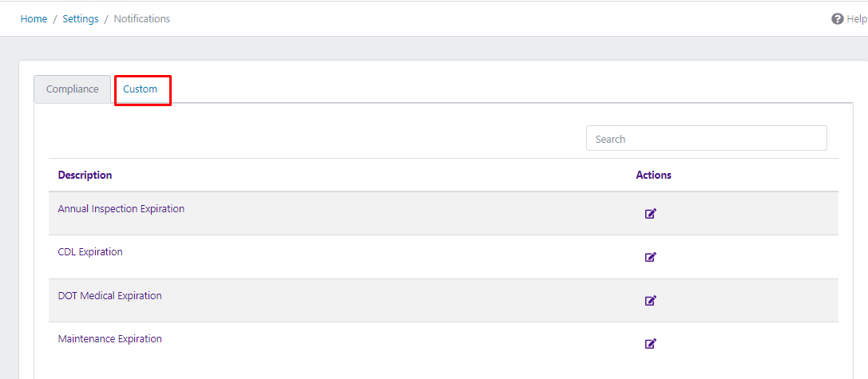Image resolution: width=868 pixels, height=379 pixels.
Task: Click the Help question mark icon
Action: 837,19
